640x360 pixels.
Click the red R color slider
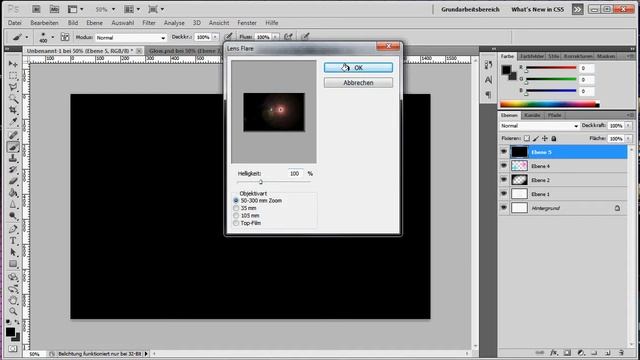551,68
